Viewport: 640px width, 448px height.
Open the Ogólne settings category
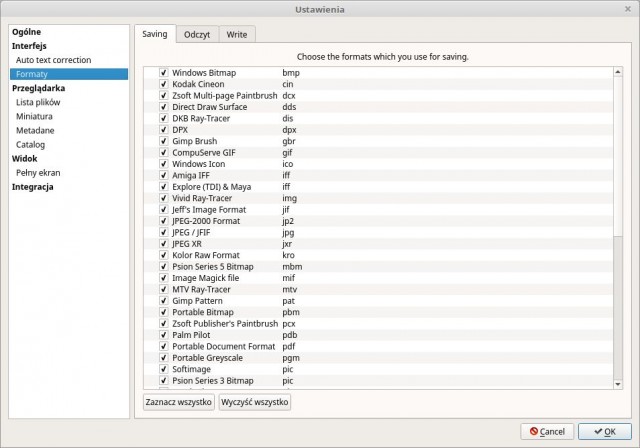coord(27,32)
